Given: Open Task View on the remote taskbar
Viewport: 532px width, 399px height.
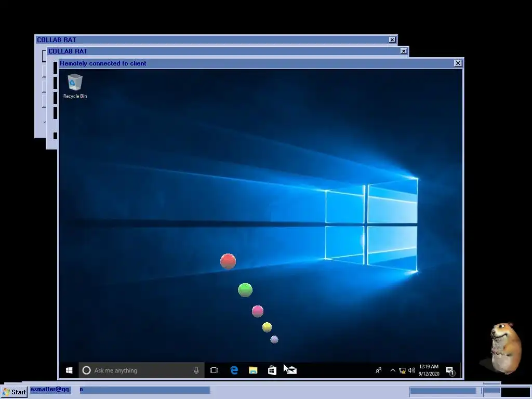Looking at the screenshot, I should (x=214, y=370).
